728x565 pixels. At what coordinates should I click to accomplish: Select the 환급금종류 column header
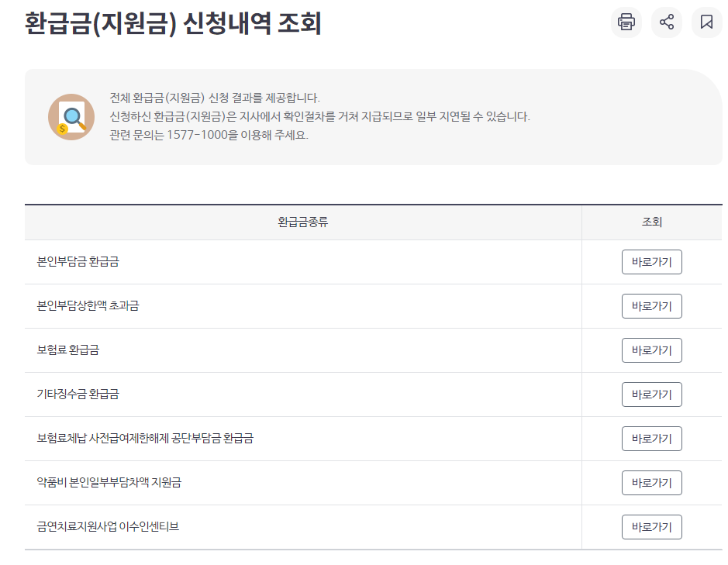coord(302,222)
